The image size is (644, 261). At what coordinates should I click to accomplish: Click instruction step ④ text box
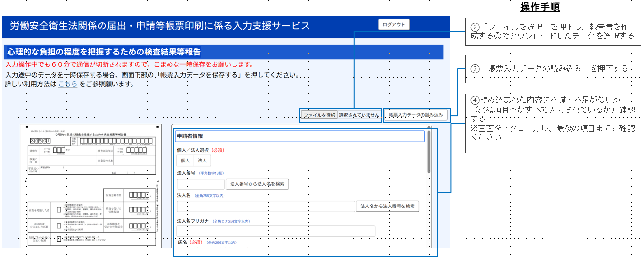click(552, 123)
